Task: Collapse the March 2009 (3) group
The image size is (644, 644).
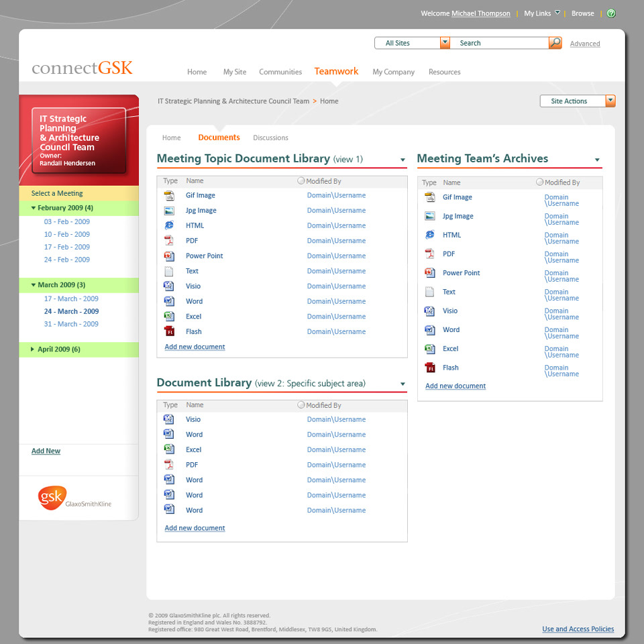Action: point(34,284)
